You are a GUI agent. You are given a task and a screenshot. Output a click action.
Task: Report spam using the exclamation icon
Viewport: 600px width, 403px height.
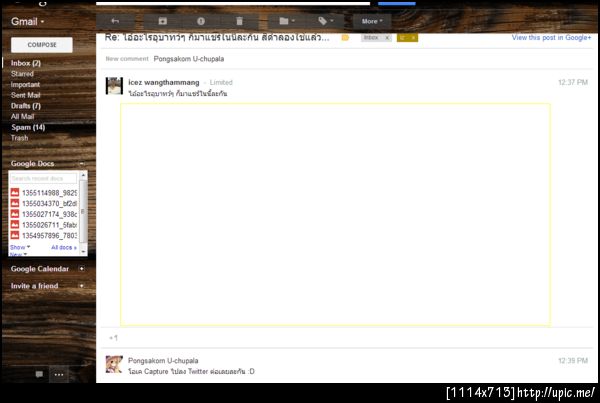pyautogui.click(x=201, y=21)
